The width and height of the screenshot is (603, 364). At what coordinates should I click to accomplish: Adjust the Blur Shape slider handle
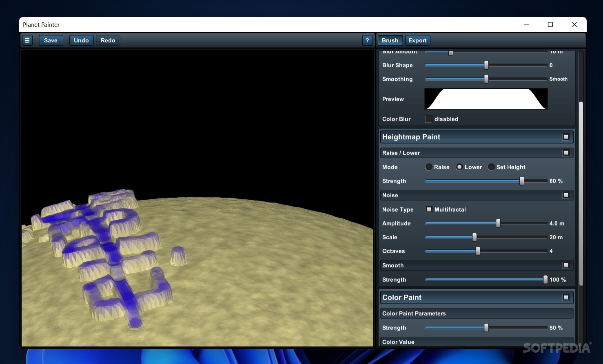(x=486, y=65)
